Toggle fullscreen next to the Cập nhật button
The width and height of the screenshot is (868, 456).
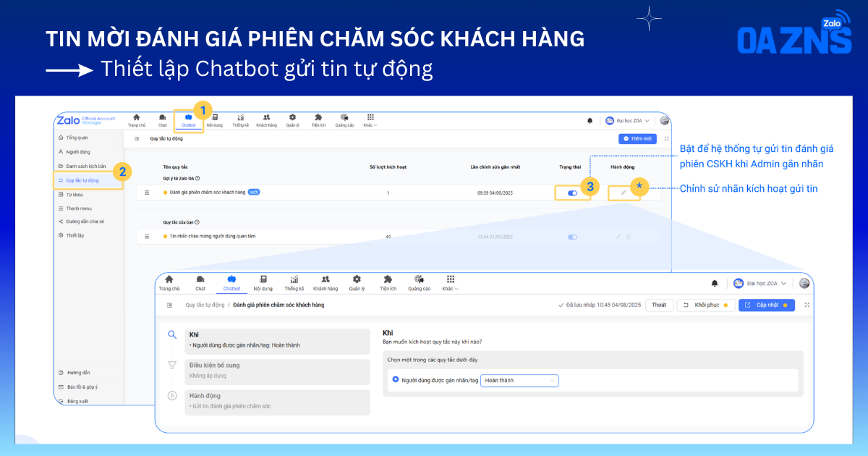pos(807,305)
